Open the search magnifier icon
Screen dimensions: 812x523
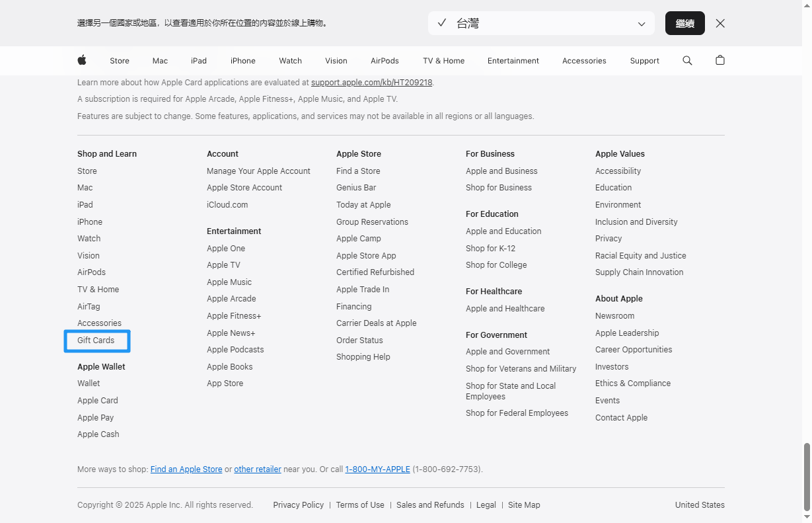(687, 60)
